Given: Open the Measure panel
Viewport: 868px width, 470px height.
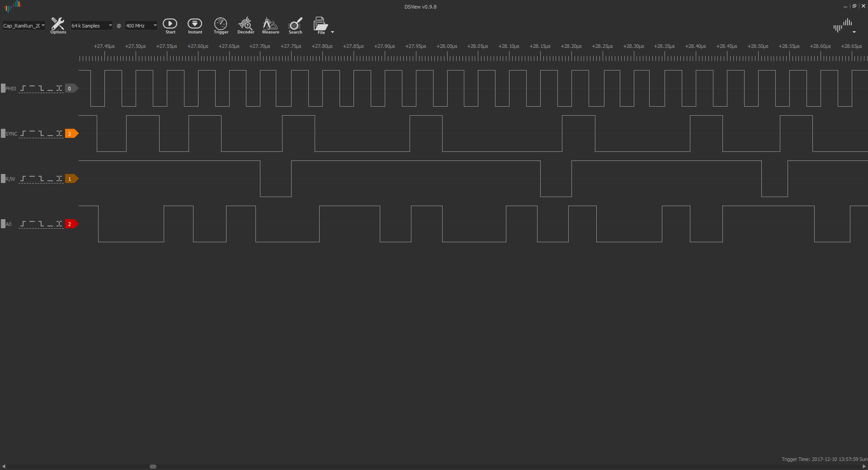Looking at the screenshot, I should pos(270,25).
